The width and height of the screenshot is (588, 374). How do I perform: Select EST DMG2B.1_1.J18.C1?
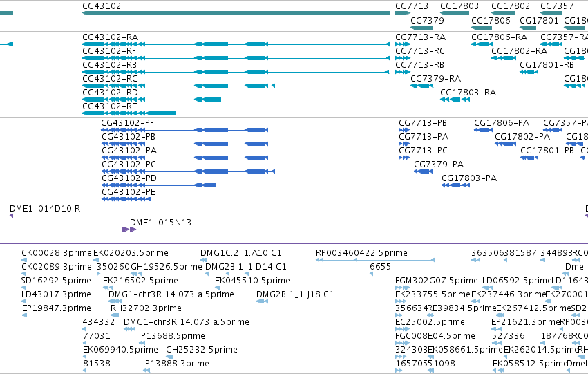[296, 295]
